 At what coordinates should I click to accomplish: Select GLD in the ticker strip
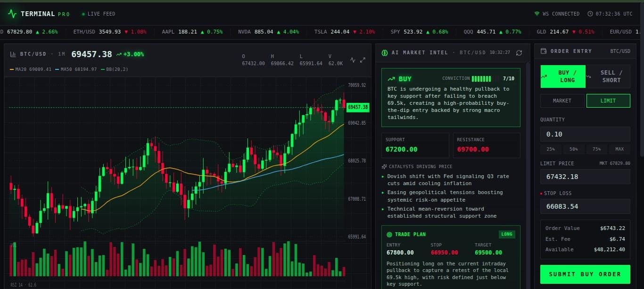(x=566, y=32)
